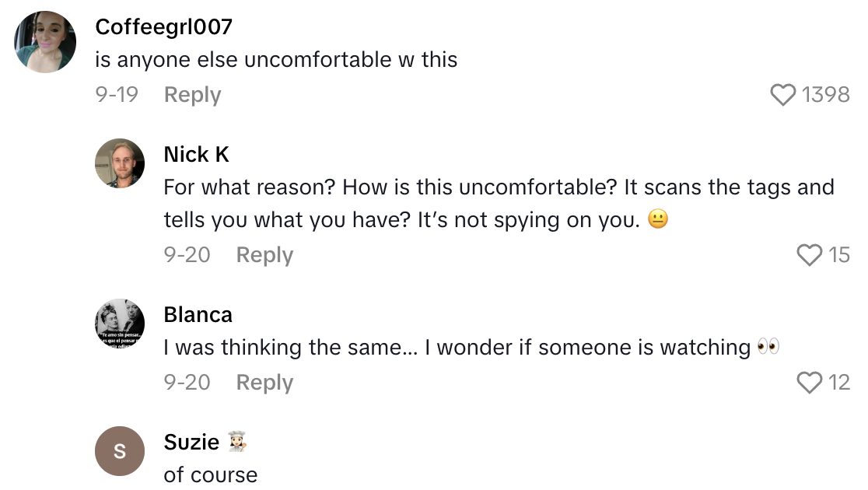Select the "is anyone else uncomfortable" comment text
The width and height of the screenshot is (868, 490).
point(276,59)
